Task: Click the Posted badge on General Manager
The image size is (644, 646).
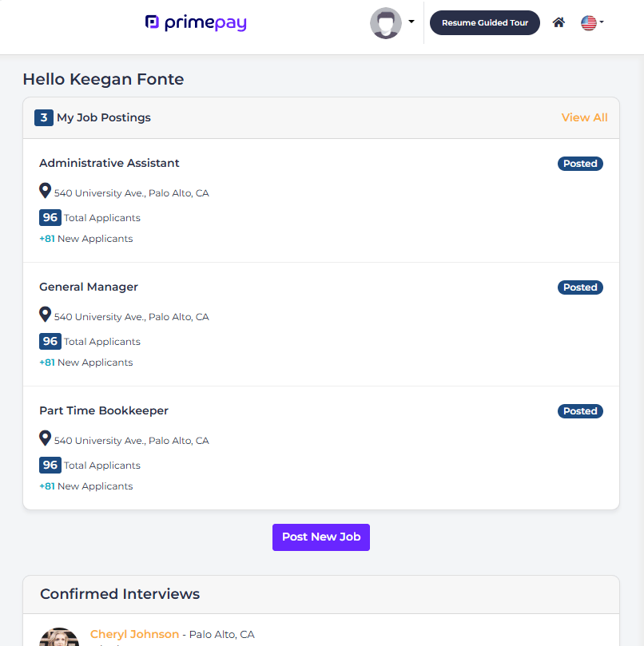Action: pyautogui.click(x=580, y=287)
